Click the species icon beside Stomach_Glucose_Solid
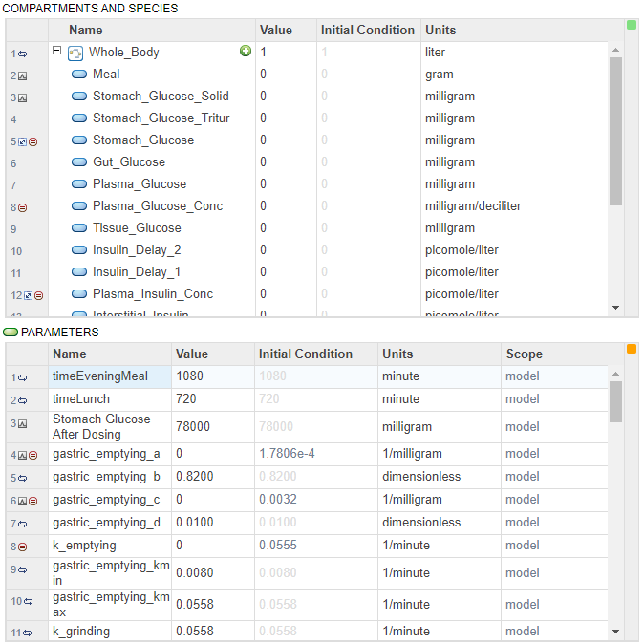Image resolution: width=644 pixels, height=644 pixels. pos(79,97)
